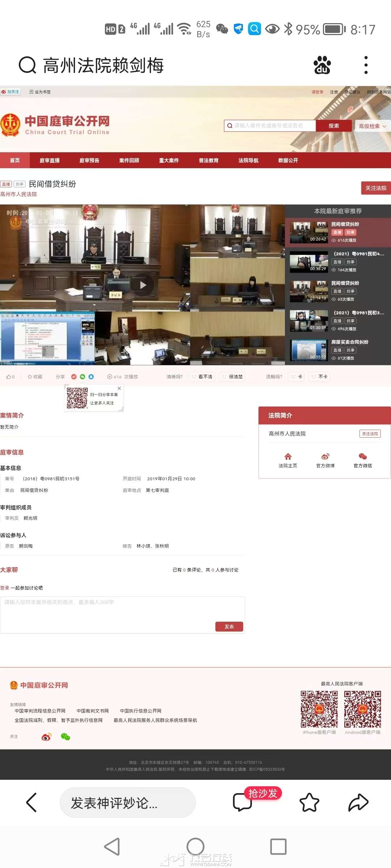
Task: Open the 庭审直播 navigation tab
Action: pos(50,160)
